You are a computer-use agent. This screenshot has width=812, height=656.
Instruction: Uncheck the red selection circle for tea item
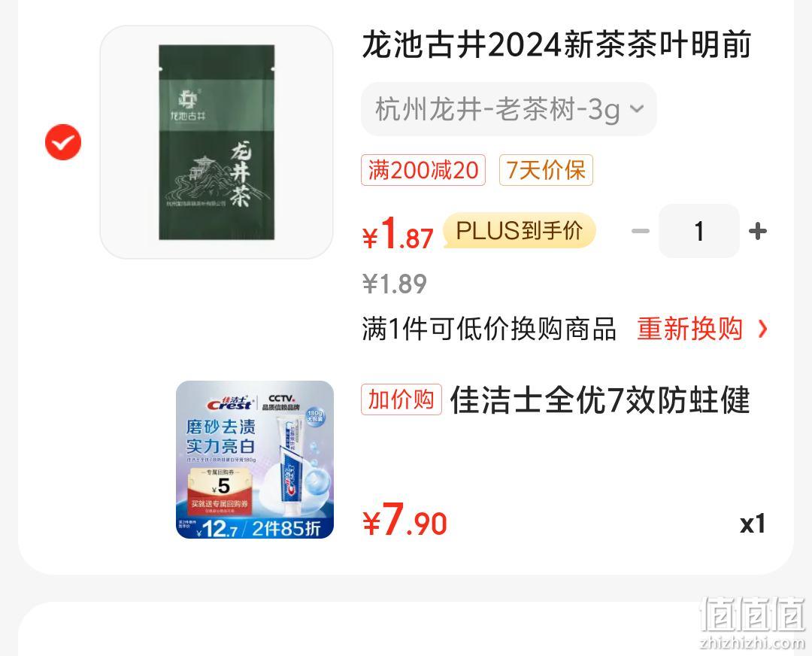pos(63,142)
